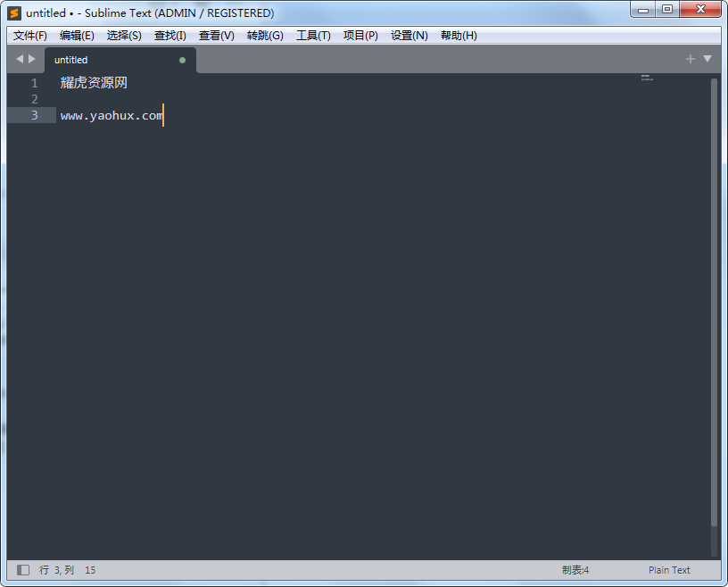Open the 选择(S) menu
728x587 pixels.
[124, 36]
